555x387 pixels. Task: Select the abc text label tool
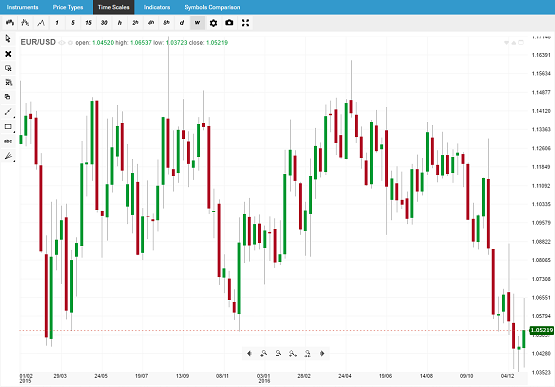[x=8, y=141]
